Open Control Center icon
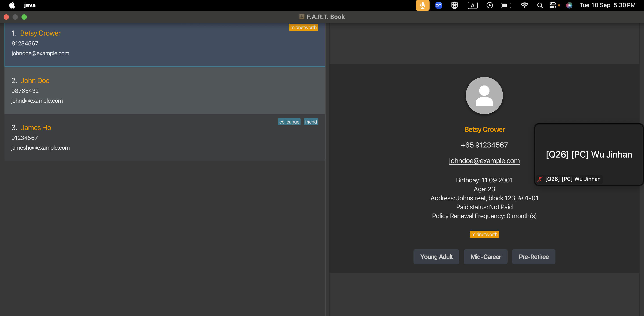Image resolution: width=644 pixels, height=316 pixels. tap(553, 5)
